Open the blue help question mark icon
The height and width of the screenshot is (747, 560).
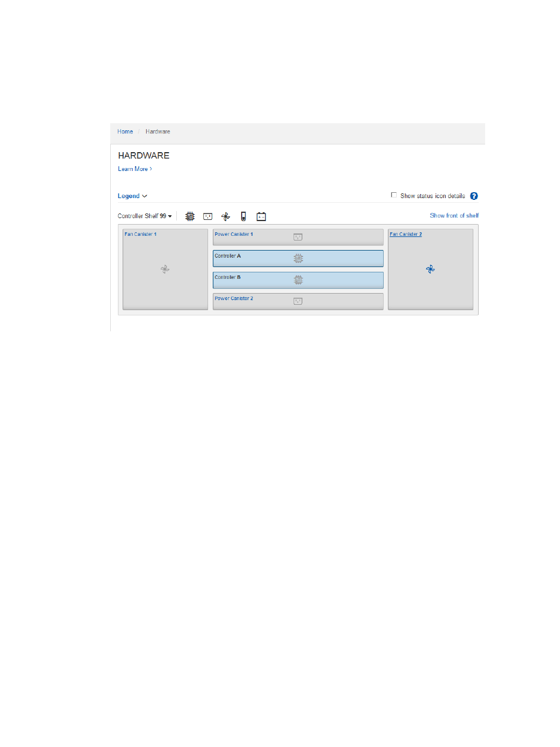474,196
